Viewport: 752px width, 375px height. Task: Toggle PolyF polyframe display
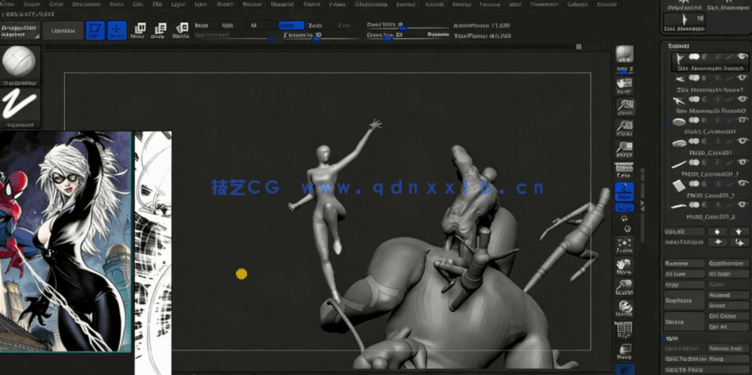[624, 330]
